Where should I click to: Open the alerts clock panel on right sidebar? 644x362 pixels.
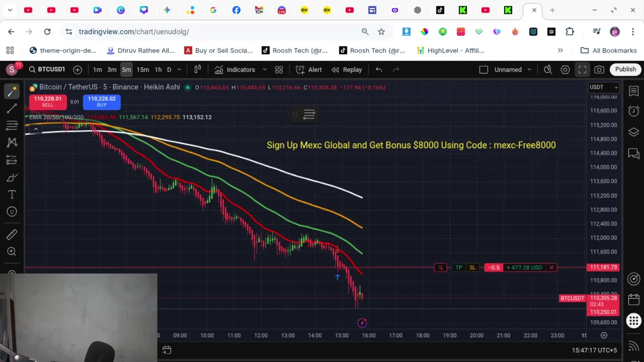point(634,111)
